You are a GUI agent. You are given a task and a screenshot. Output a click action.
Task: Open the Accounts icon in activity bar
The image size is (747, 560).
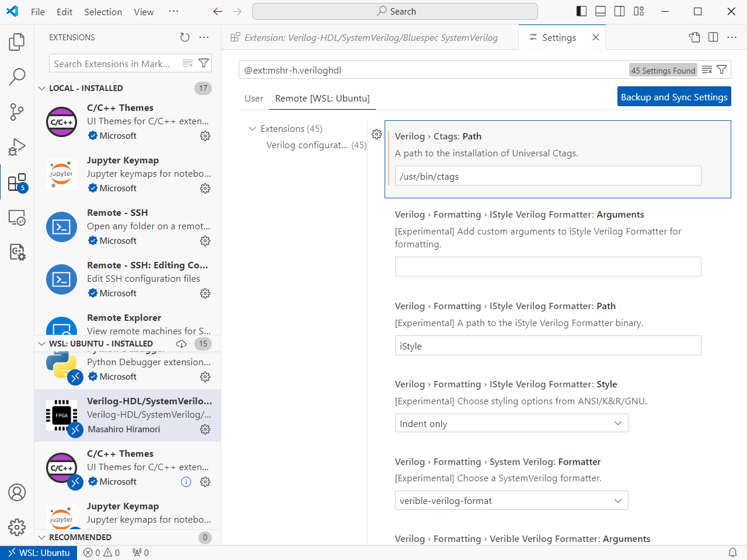click(x=17, y=492)
